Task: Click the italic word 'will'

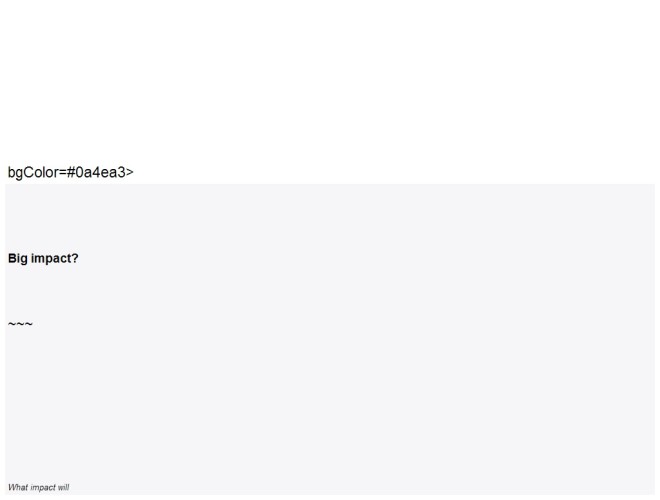Action: (64, 487)
